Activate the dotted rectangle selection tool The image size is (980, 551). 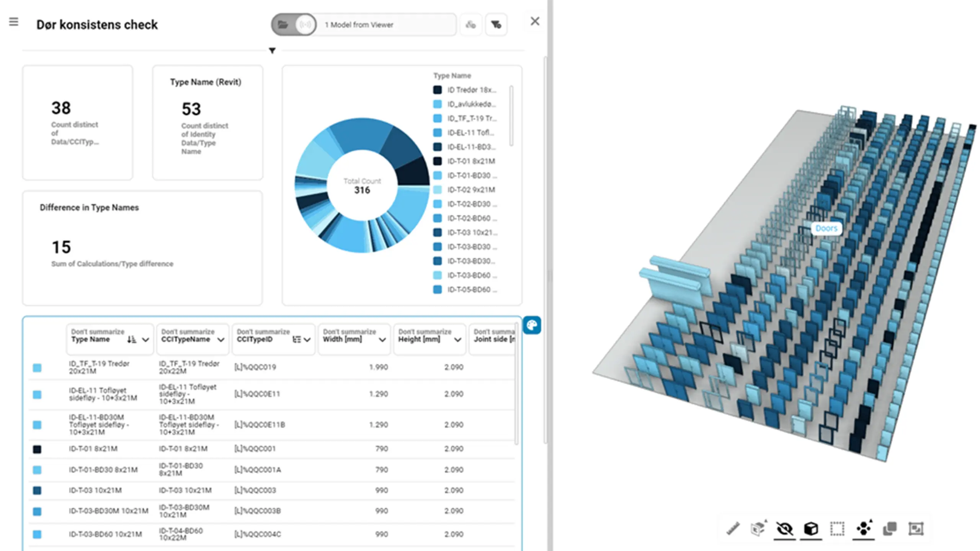(837, 529)
